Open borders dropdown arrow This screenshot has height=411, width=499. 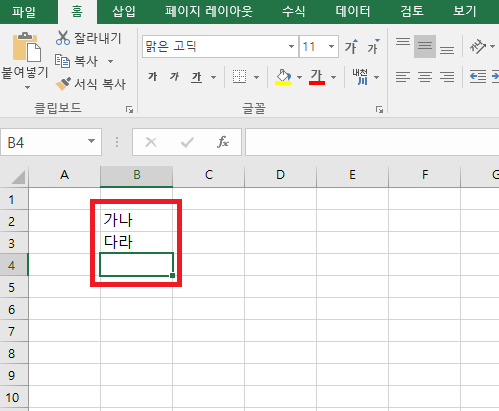pos(256,78)
